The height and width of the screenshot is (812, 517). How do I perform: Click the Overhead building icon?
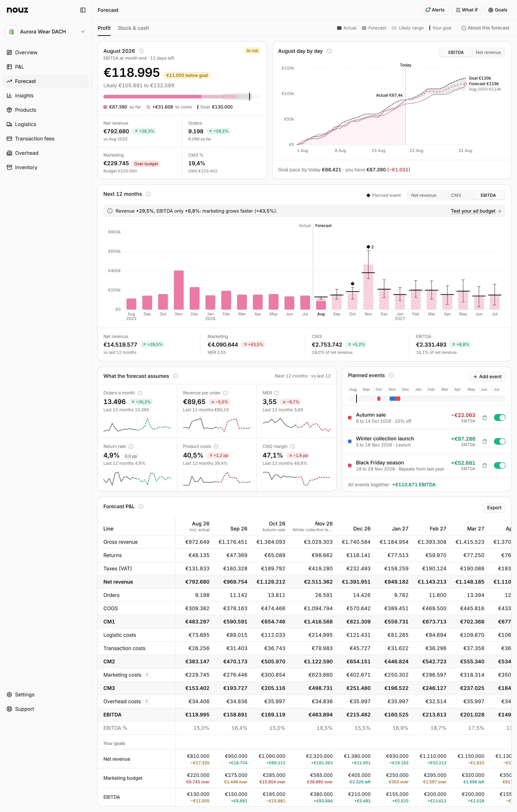(x=10, y=153)
